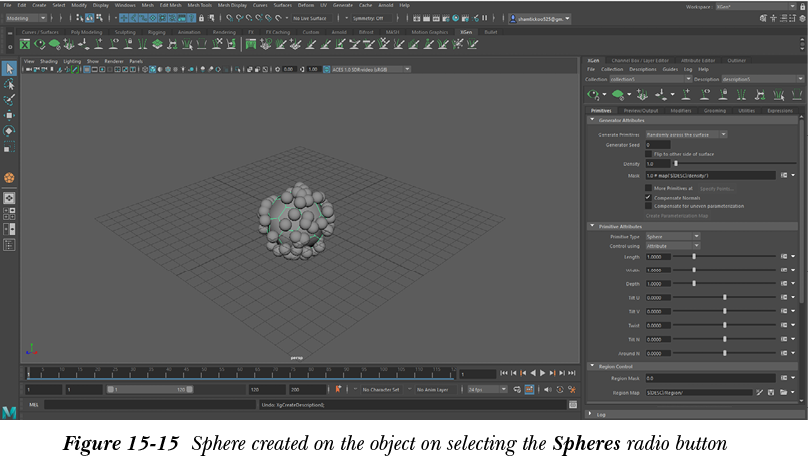Open the Generate Primitives dropdown
This screenshot has width=808, height=458.
(686, 134)
